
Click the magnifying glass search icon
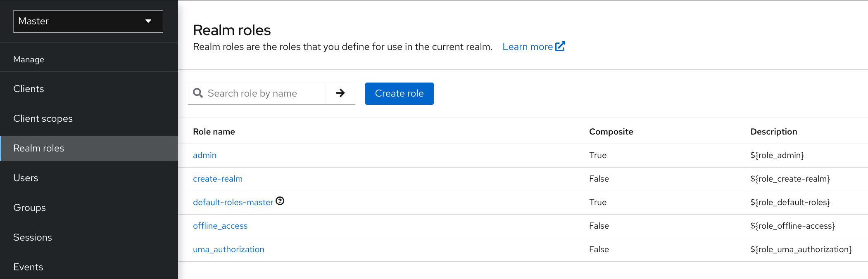pos(198,93)
